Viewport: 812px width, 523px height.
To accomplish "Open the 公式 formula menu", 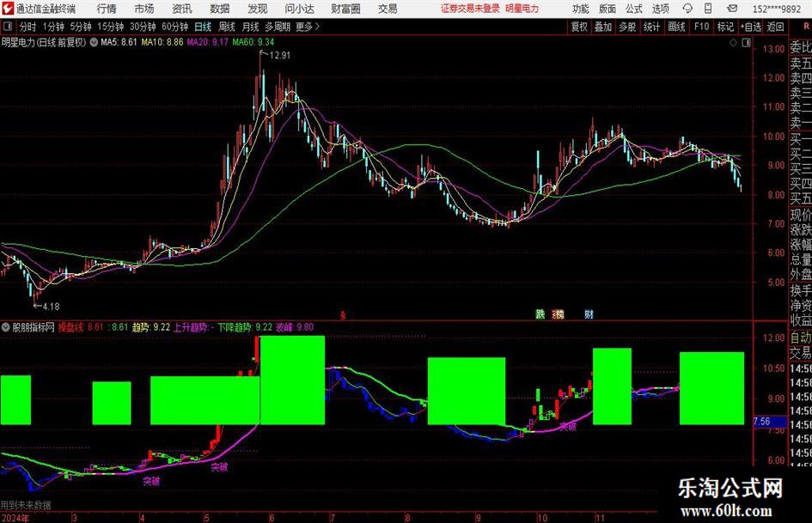I will point(634,9).
